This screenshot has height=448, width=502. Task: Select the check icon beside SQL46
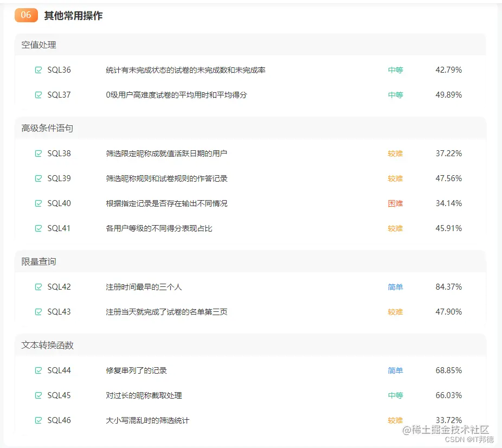(38, 420)
